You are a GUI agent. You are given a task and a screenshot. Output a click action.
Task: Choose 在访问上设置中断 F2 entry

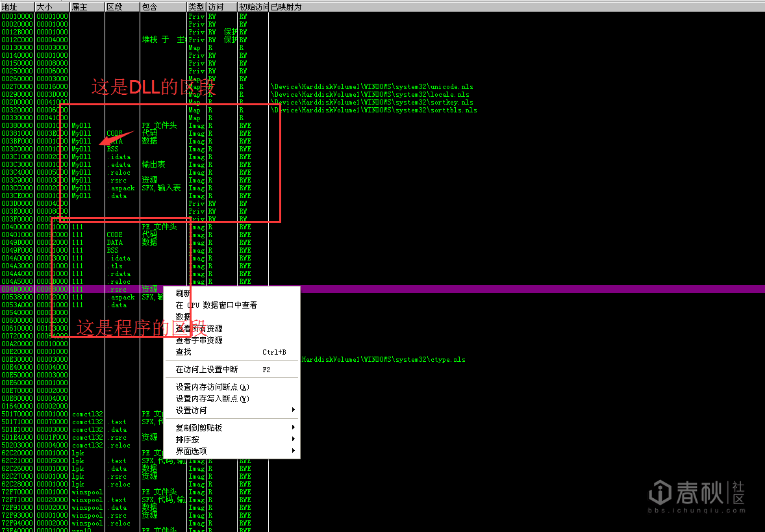point(232,370)
